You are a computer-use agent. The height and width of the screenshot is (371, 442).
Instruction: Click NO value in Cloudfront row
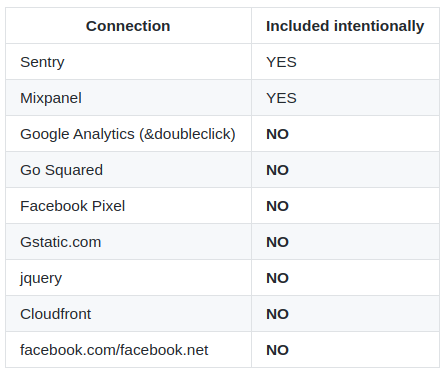277,314
